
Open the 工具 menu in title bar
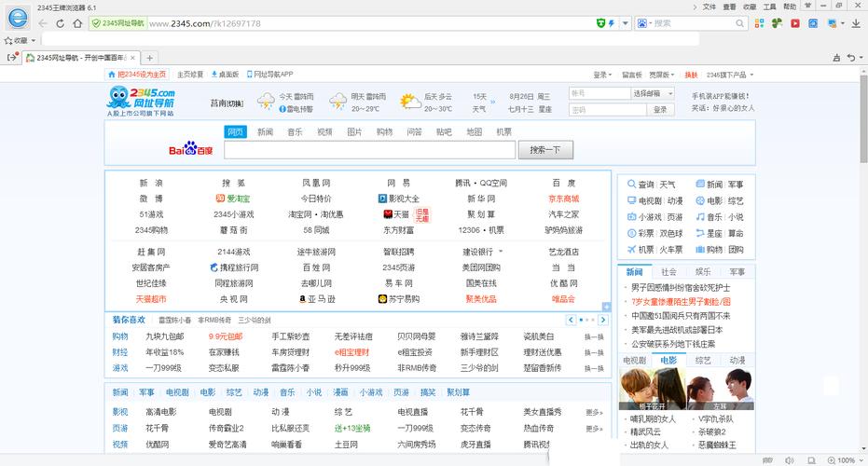pos(769,7)
